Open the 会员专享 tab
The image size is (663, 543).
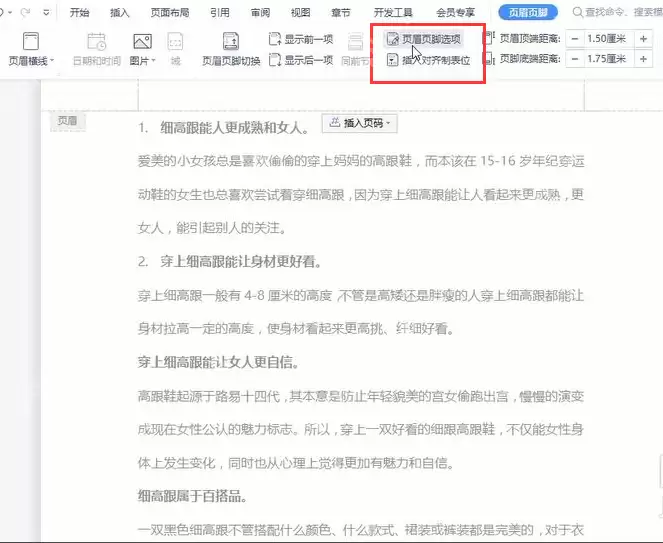click(455, 12)
